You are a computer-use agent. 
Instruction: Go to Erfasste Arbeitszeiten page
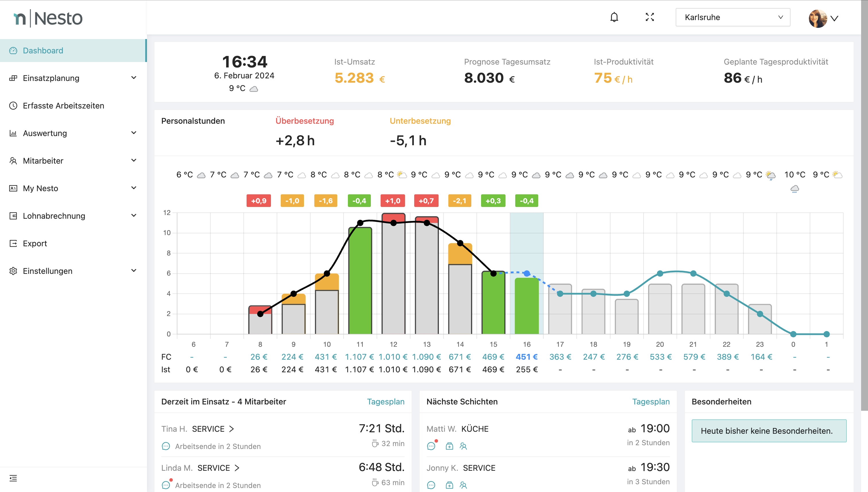pos(63,106)
